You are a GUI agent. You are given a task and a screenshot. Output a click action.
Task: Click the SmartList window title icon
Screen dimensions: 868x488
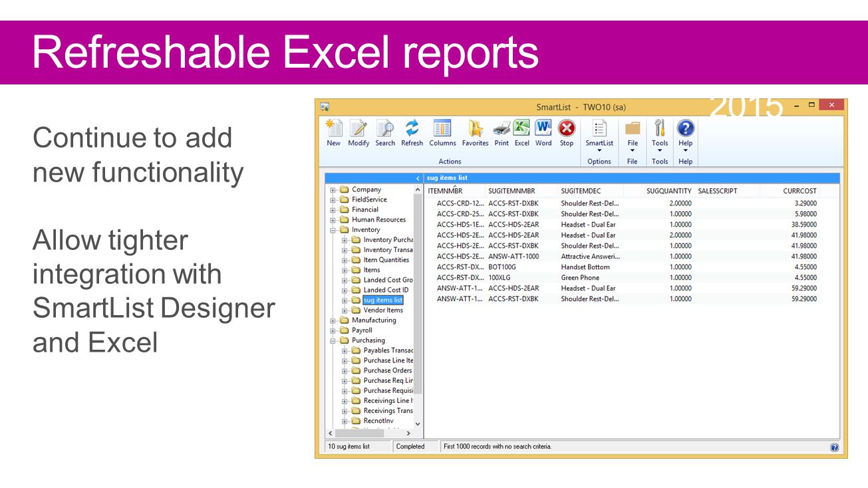click(325, 106)
